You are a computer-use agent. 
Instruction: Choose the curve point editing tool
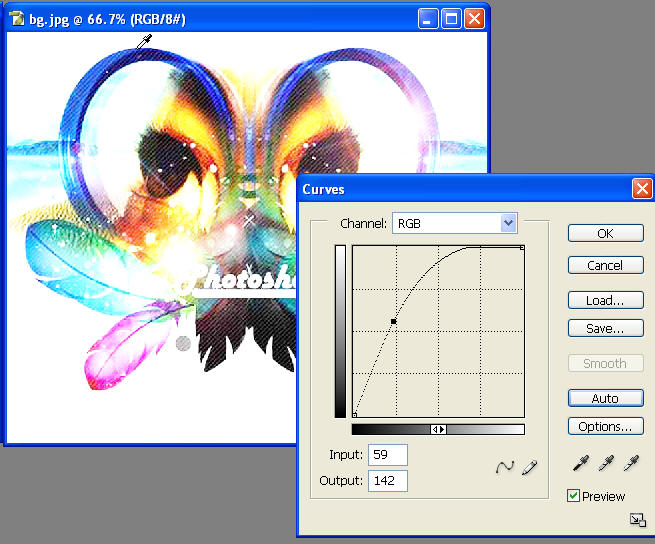point(506,467)
